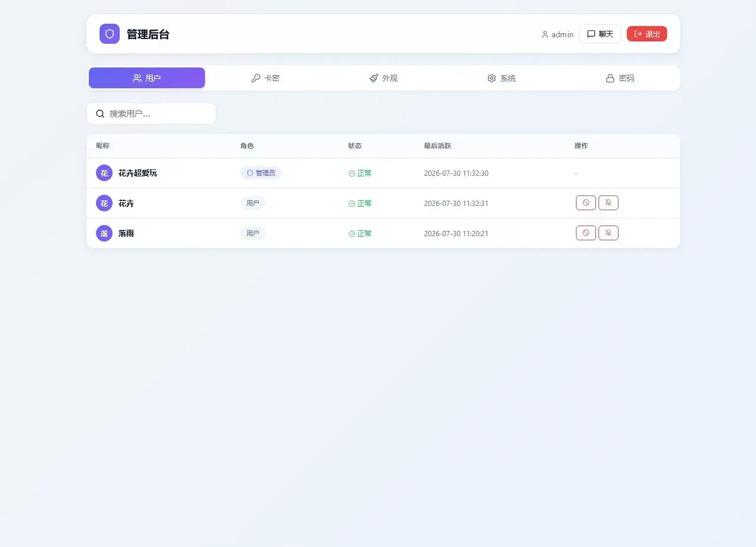Click the 管理后台 title text
The height and width of the screenshot is (547, 756).
pos(148,34)
